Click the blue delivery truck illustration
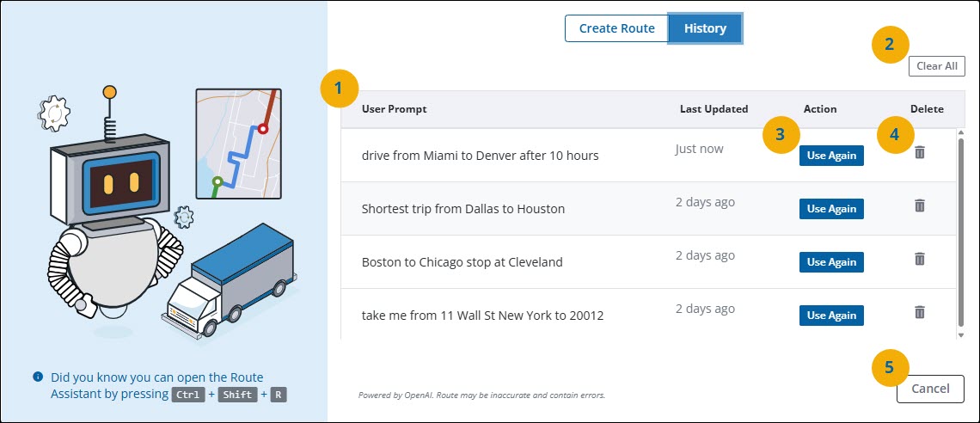This screenshot has width=980, height=423. [x=230, y=279]
